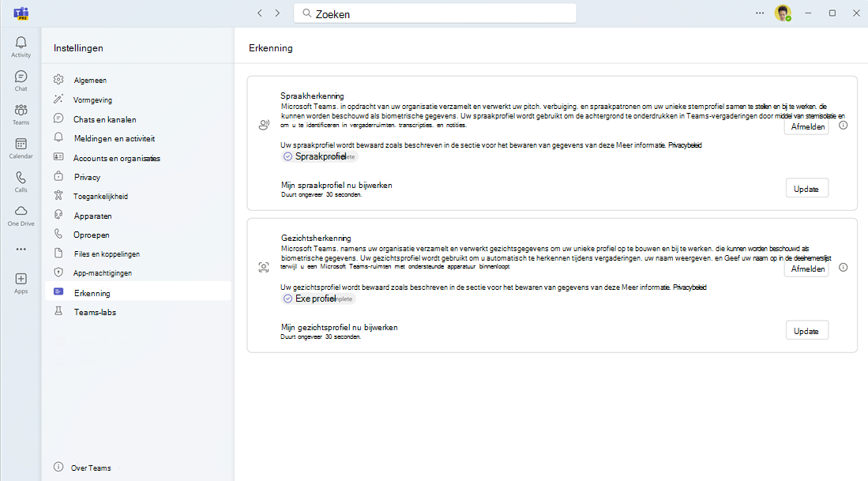Open the One Drive cloud icon
Screen dimensions: 868x481
tap(21, 212)
